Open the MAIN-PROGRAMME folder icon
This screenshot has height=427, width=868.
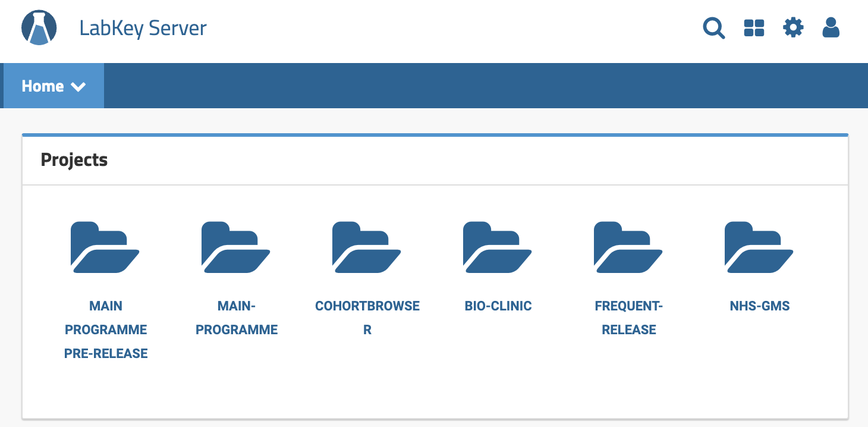[236, 247]
